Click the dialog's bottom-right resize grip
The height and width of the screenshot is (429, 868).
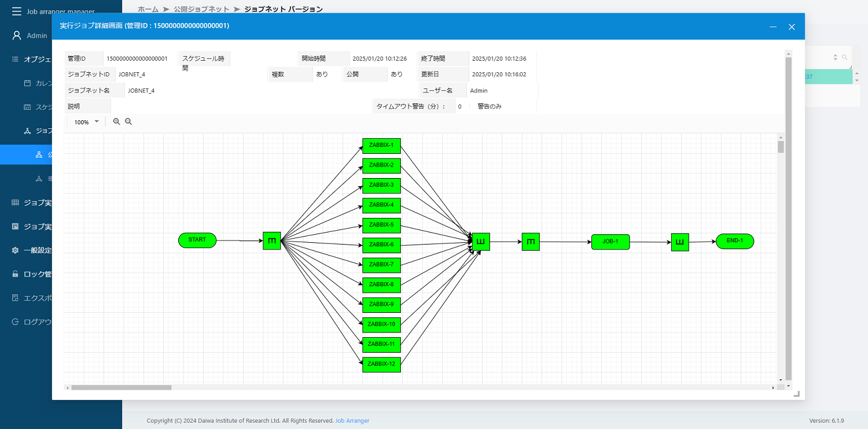(796, 394)
